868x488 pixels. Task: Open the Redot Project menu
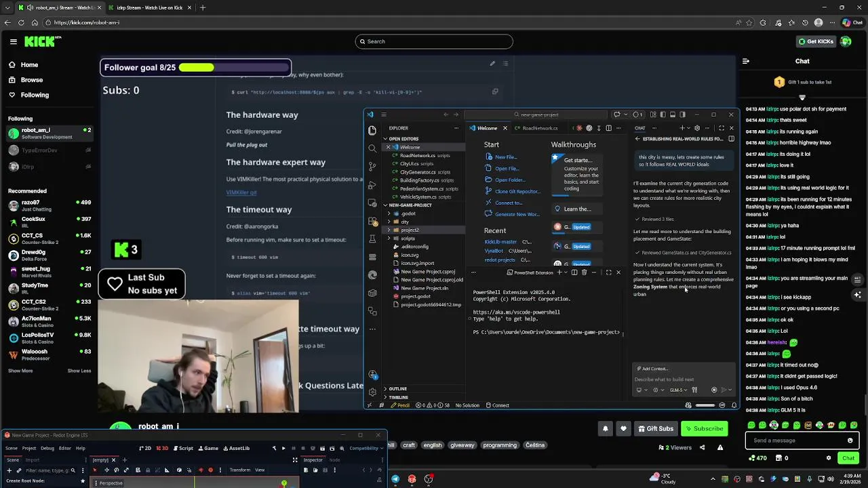[29, 448]
